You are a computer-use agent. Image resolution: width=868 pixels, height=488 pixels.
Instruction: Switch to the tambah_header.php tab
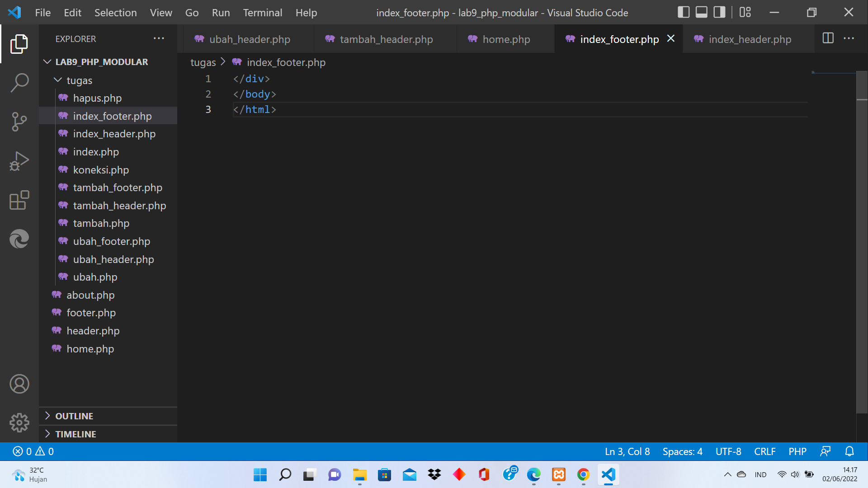[x=385, y=39]
